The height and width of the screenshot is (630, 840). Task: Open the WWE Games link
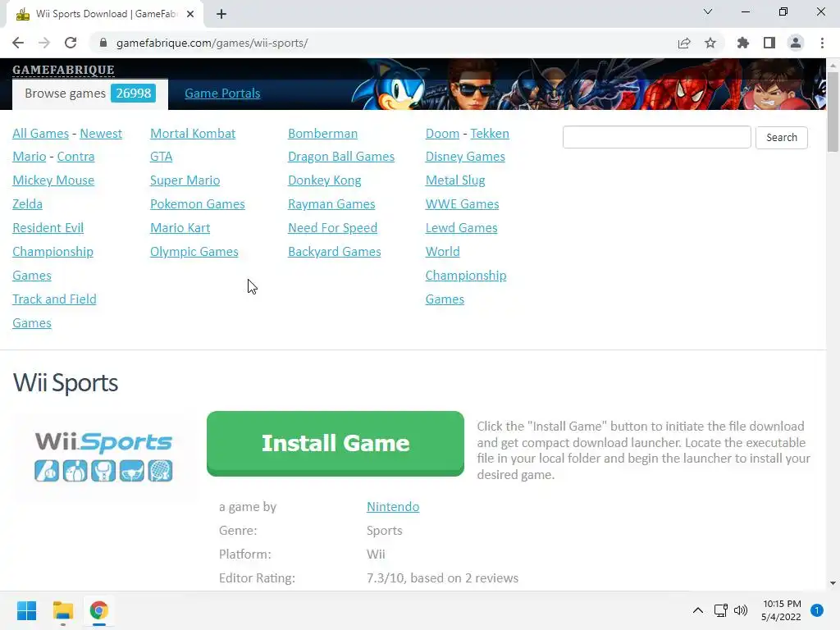(462, 204)
